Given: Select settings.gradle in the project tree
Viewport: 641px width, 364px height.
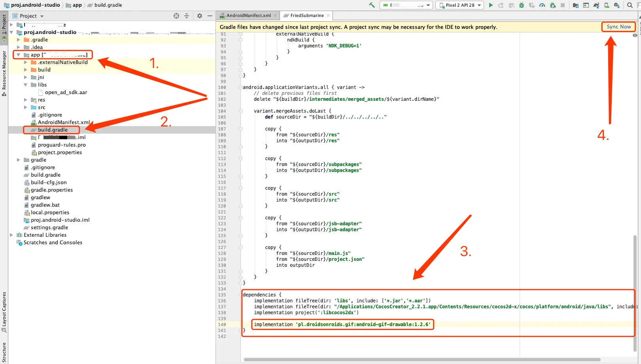Looking at the screenshot, I should pyautogui.click(x=49, y=228).
